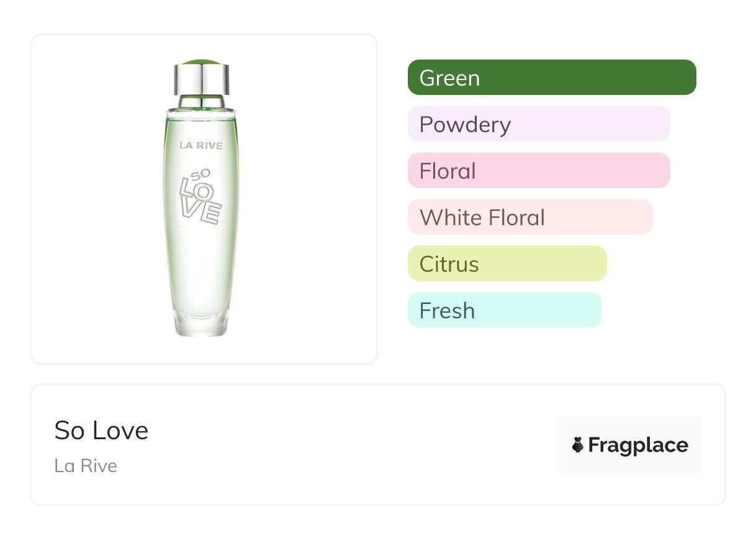Click the silver cap of the bottle

coord(202,79)
